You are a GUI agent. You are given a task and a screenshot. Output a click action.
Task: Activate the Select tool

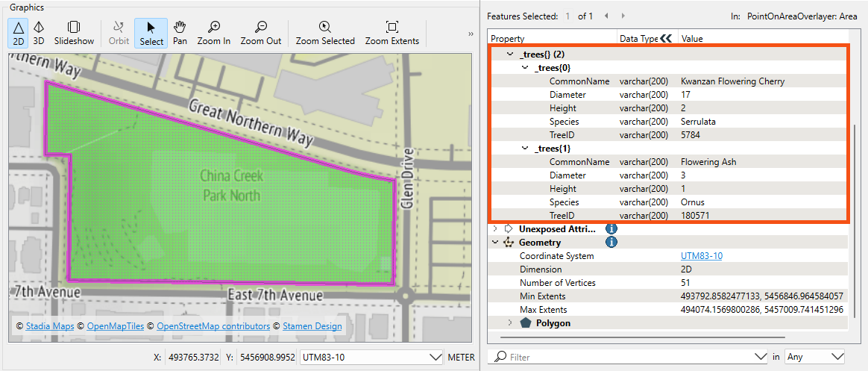coord(151,33)
